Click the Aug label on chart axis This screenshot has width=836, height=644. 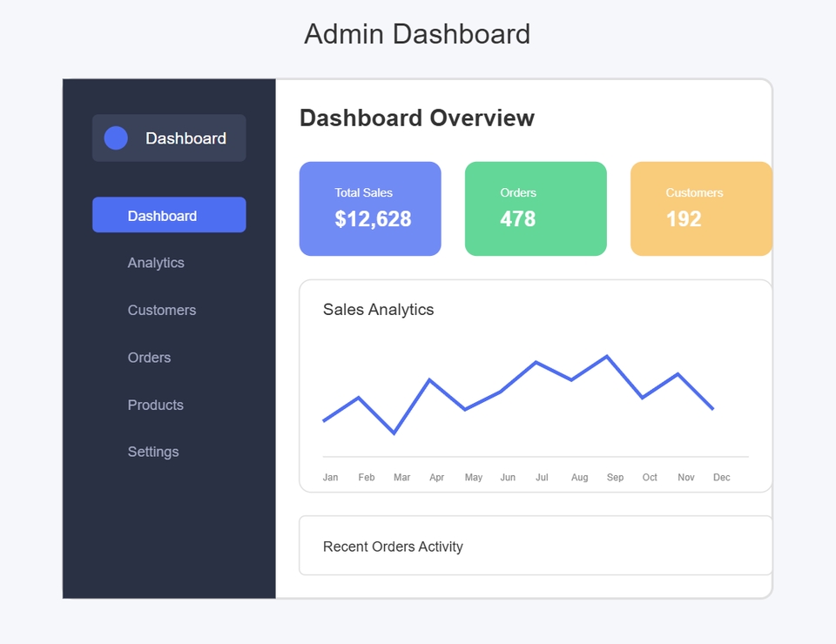click(580, 477)
